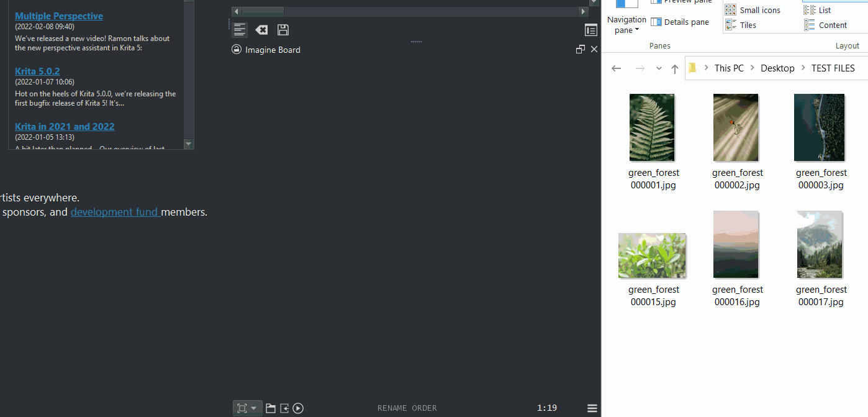Open recent locations dropdown in File Explorer
This screenshot has width=868, height=417.
[x=659, y=68]
